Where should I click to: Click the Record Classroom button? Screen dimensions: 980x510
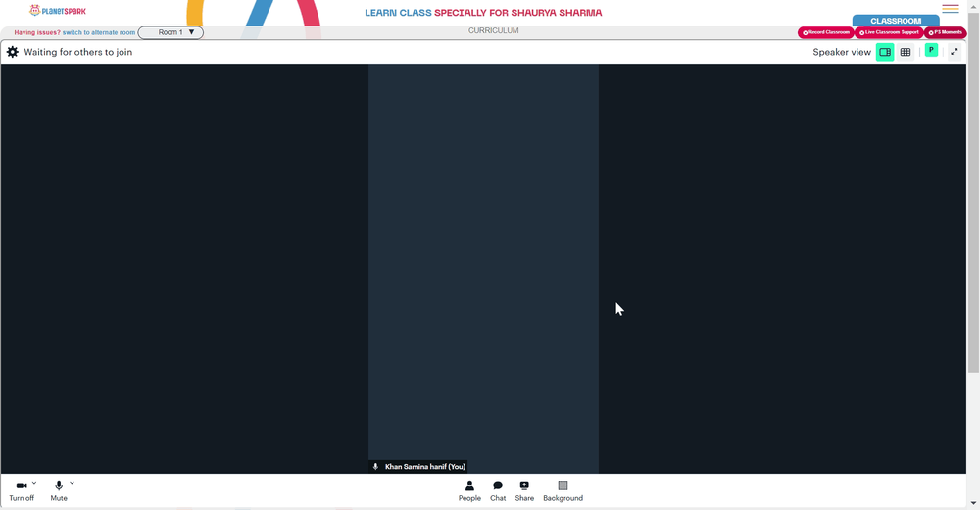click(x=825, y=32)
